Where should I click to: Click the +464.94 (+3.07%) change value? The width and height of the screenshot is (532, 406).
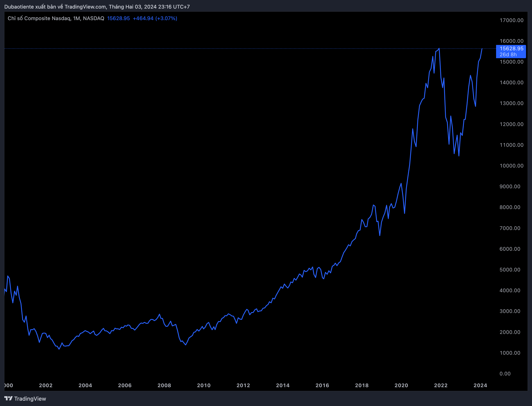pyautogui.click(x=155, y=18)
